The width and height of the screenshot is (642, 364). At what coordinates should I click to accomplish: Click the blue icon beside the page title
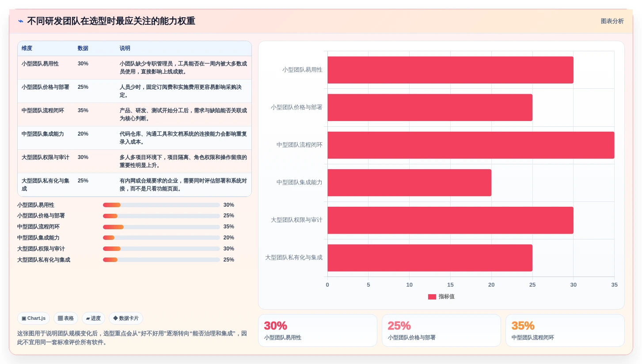pyautogui.click(x=21, y=21)
